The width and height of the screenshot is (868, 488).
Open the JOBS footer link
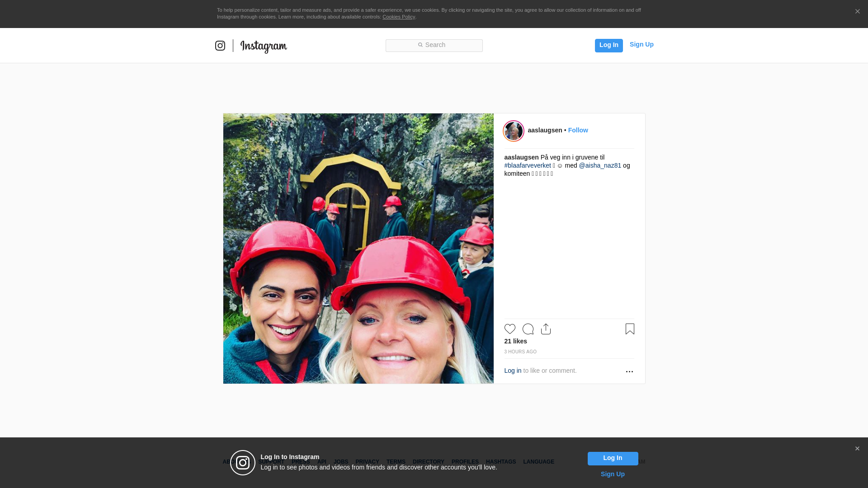(341, 462)
